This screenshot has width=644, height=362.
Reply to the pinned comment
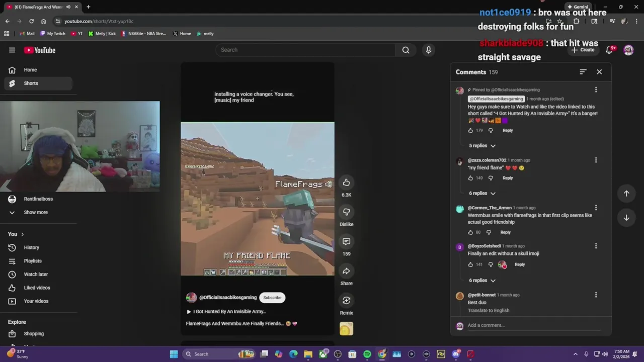(x=508, y=130)
